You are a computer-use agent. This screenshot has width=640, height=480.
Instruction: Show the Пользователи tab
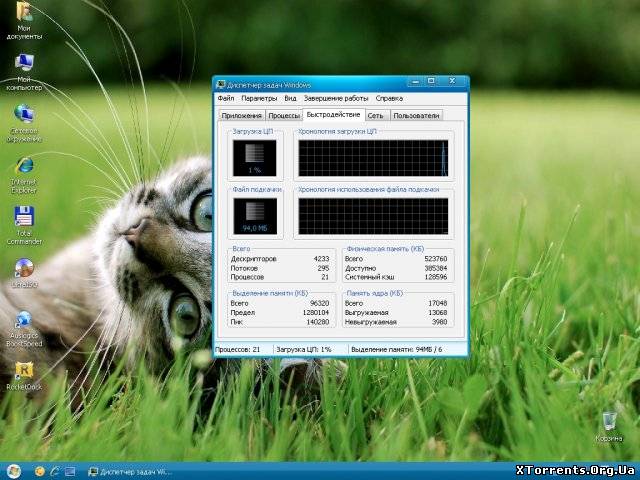pyautogui.click(x=416, y=116)
